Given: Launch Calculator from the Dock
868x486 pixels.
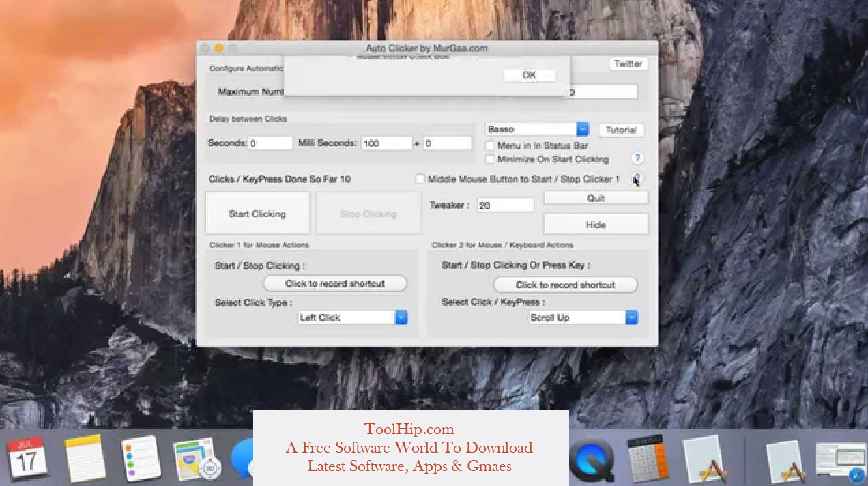Looking at the screenshot, I should pyautogui.click(x=648, y=459).
